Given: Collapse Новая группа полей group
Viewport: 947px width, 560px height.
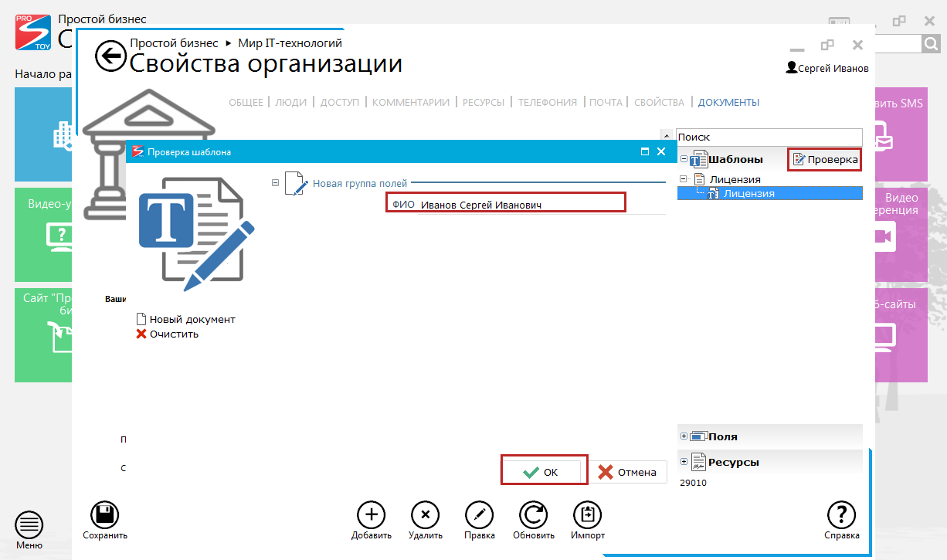Looking at the screenshot, I should coord(275,183).
